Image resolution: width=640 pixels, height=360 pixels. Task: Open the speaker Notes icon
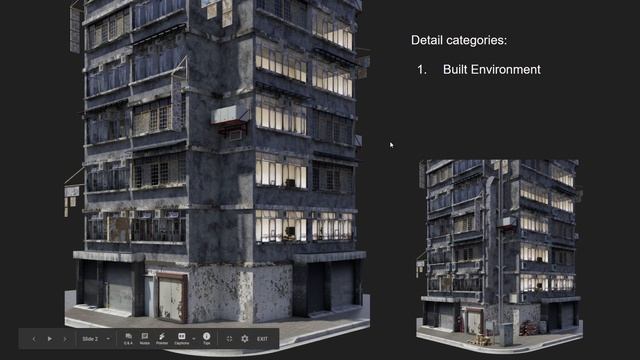[144, 338]
